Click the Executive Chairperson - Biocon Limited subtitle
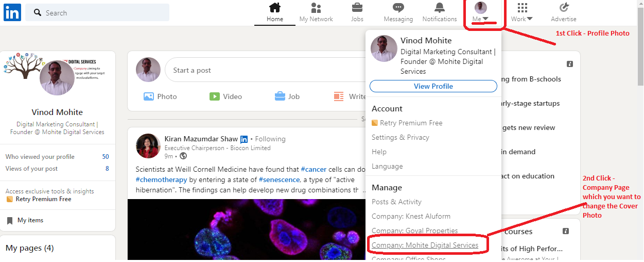The height and width of the screenshot is (262, 644). click(217, 148)
